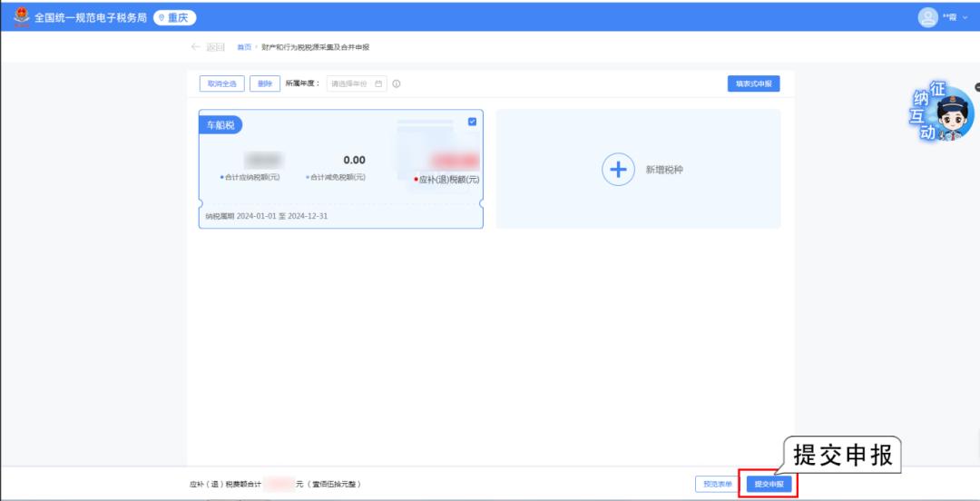Collapse the 征纳互动 floating widget
Screen dimensions: 980x501
977,87
